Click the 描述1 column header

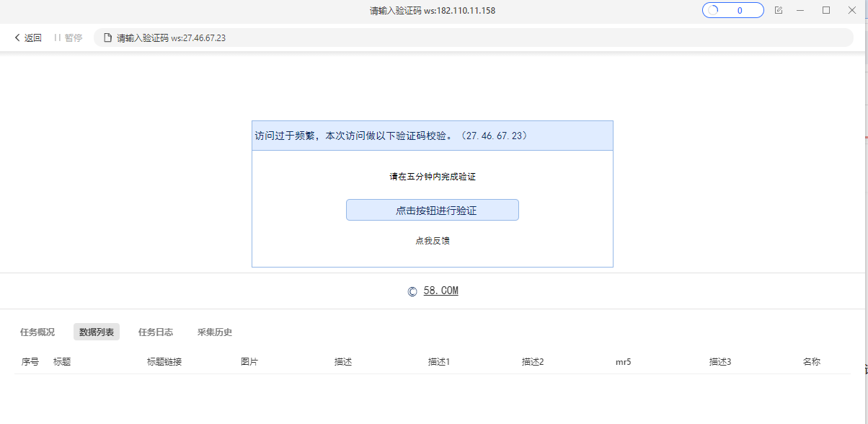tap(439, 362)
